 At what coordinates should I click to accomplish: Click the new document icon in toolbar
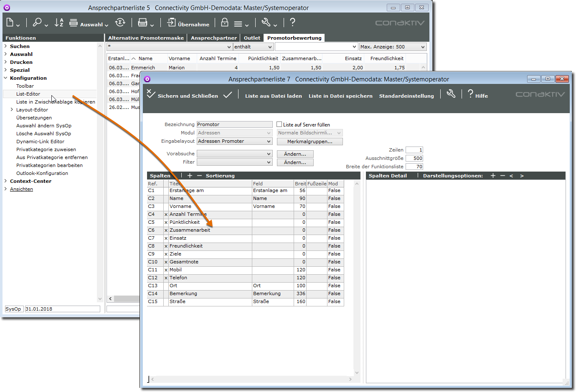click(10, 23)
